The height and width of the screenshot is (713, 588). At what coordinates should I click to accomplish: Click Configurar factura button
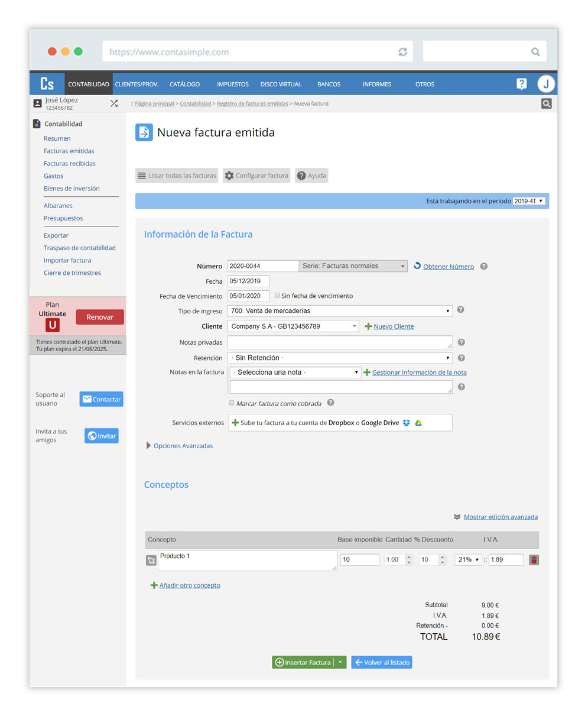coord(256,176)
